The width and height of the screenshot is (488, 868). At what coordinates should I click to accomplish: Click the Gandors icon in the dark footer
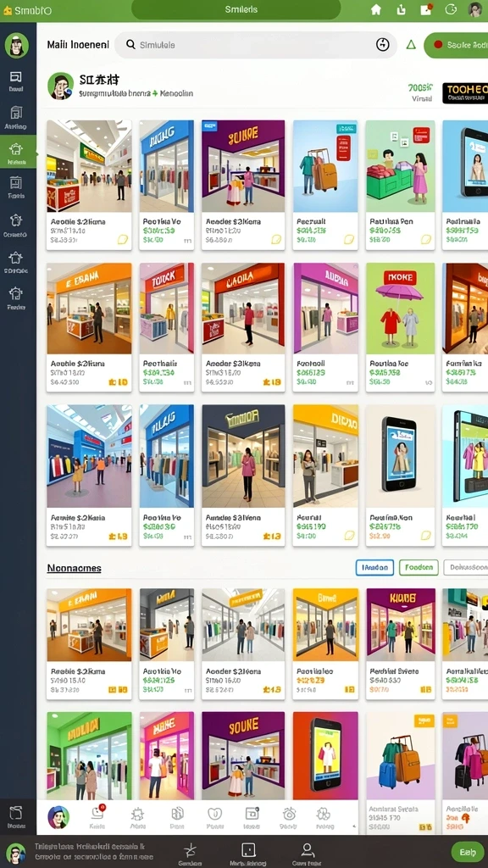tap(190, 853)
